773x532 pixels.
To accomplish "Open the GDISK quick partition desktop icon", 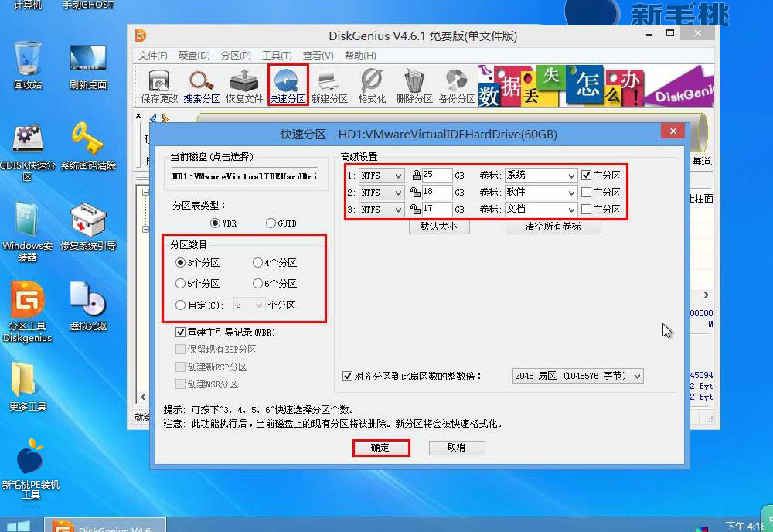I will tap(28, 152).
